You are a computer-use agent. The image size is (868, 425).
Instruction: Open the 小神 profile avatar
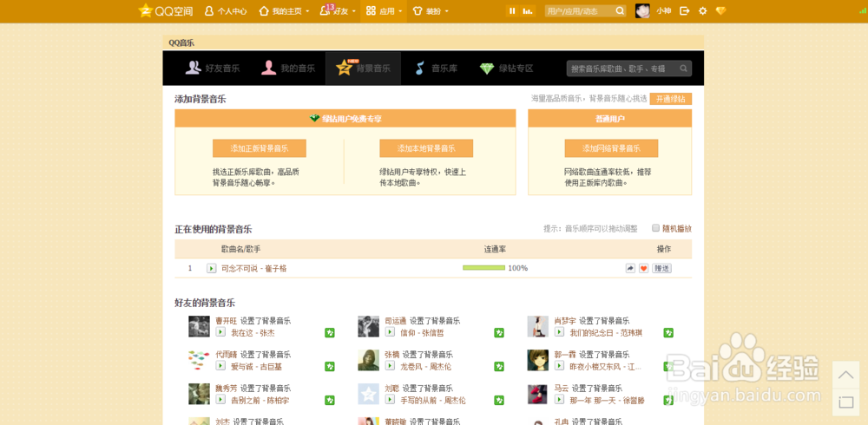(642, 10)
